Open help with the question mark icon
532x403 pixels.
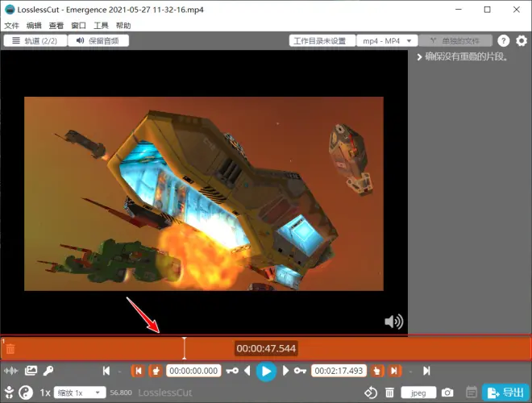pyautogui.click(x=503, y=41)
